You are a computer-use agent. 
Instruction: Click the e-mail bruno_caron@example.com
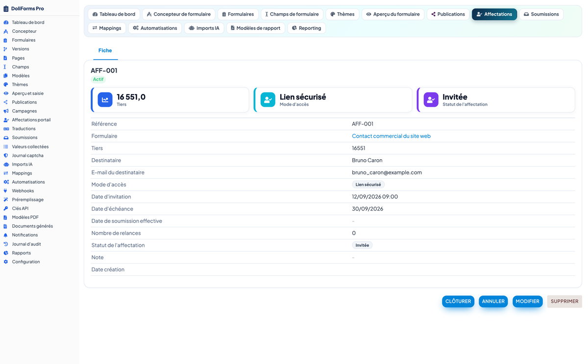coord(387,172)
